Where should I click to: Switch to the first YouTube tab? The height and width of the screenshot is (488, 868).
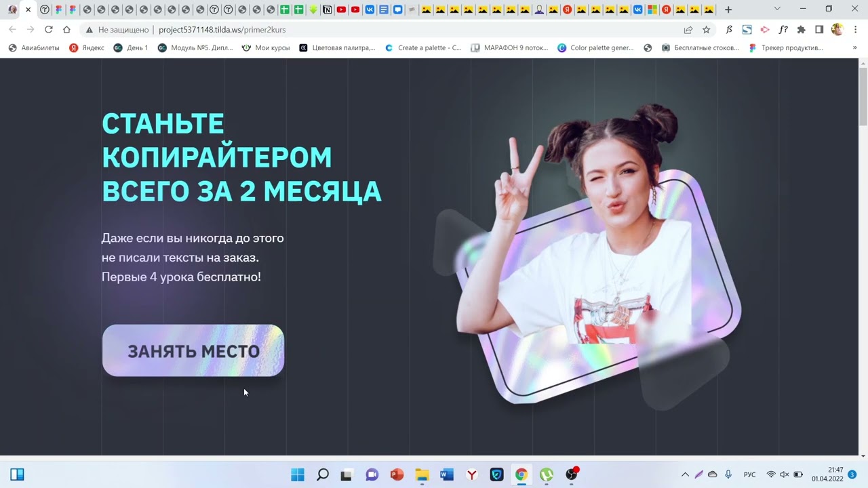tap(341, 9)
